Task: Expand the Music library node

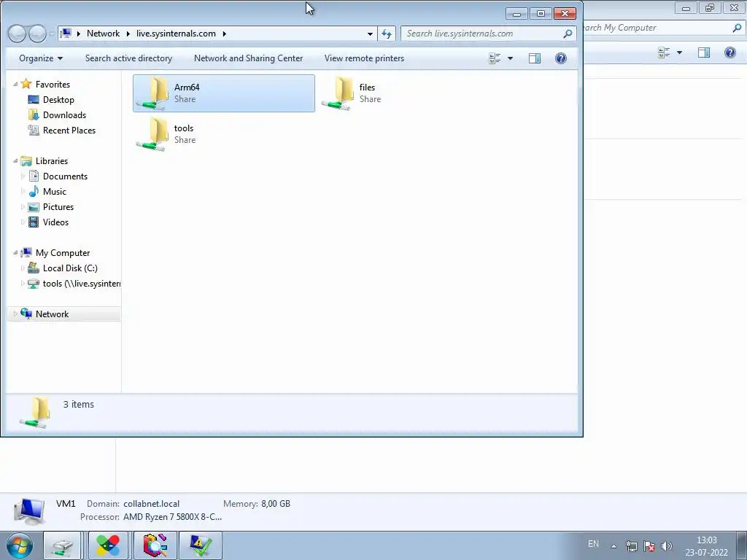Action: pos(23,192)
